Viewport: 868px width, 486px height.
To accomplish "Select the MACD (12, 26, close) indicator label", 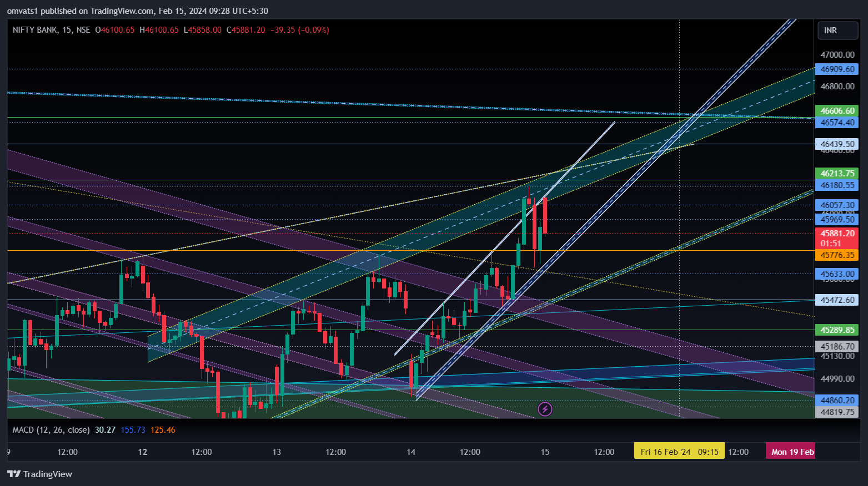I will [x=51, y=430].
